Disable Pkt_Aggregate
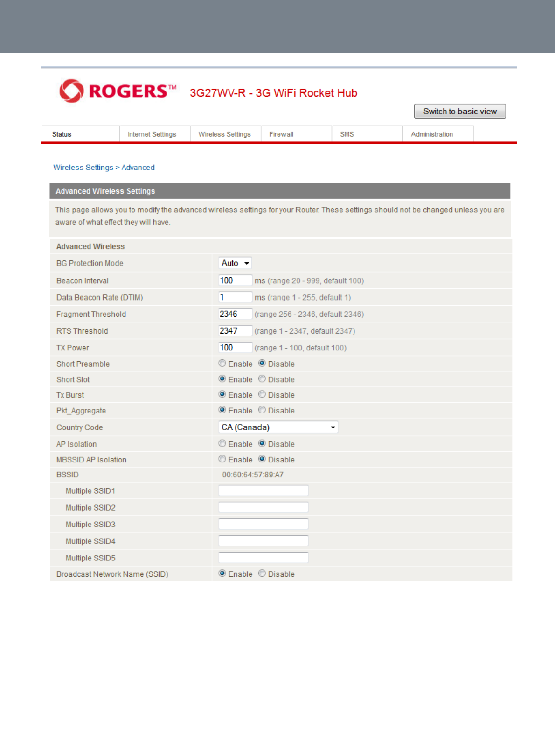The image size is (555, 756). point(262,410)
